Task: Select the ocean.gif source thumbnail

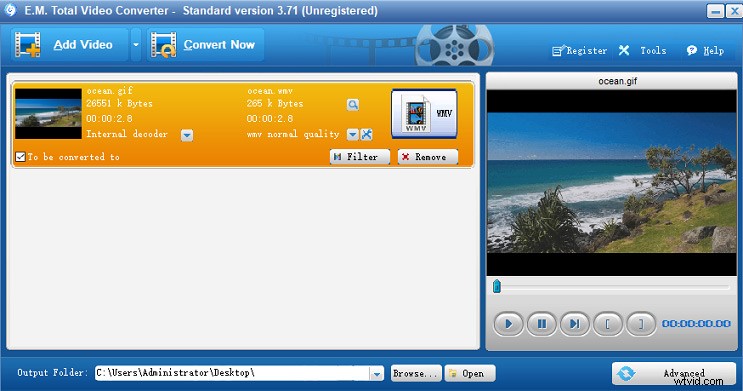Action: coord(48,114)
